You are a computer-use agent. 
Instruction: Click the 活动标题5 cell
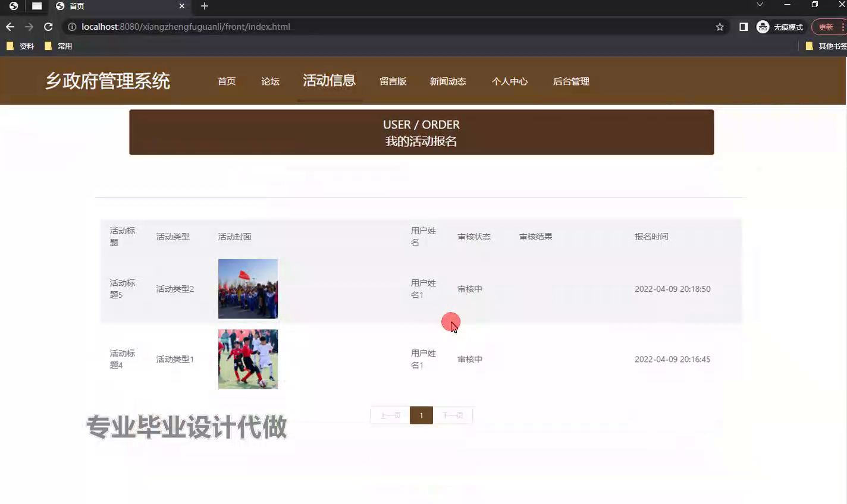pyautogui.click(x=123, y=289)
